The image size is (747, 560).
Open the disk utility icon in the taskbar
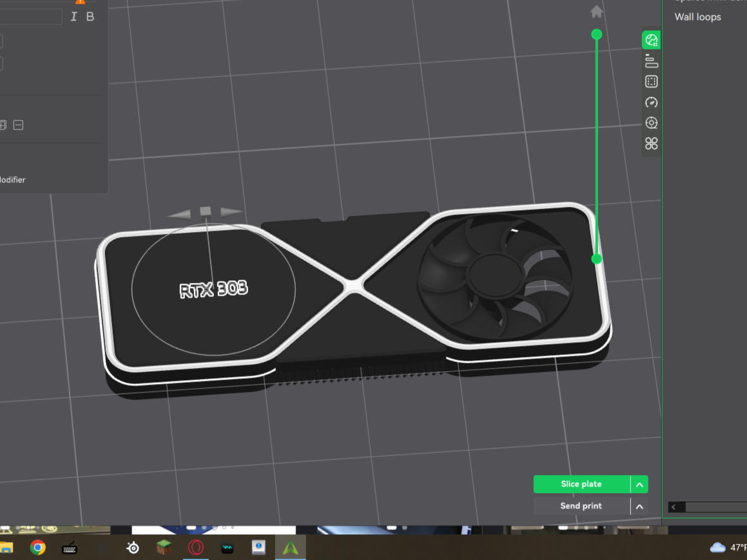(x=258, y=548)
